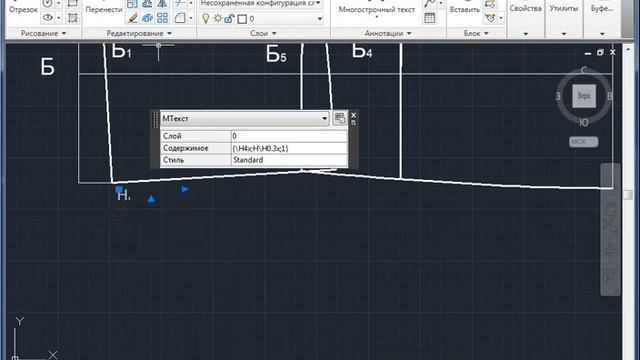Select the Б4 text label
The height and width of the screenshot is (360, 640).
pyautogui.click(x=362, y=51)
